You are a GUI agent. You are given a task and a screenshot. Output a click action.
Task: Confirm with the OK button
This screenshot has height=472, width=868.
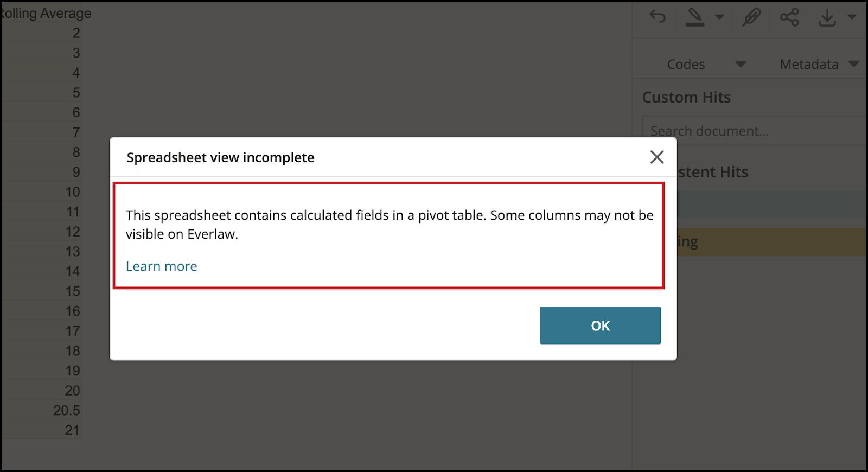600,326
